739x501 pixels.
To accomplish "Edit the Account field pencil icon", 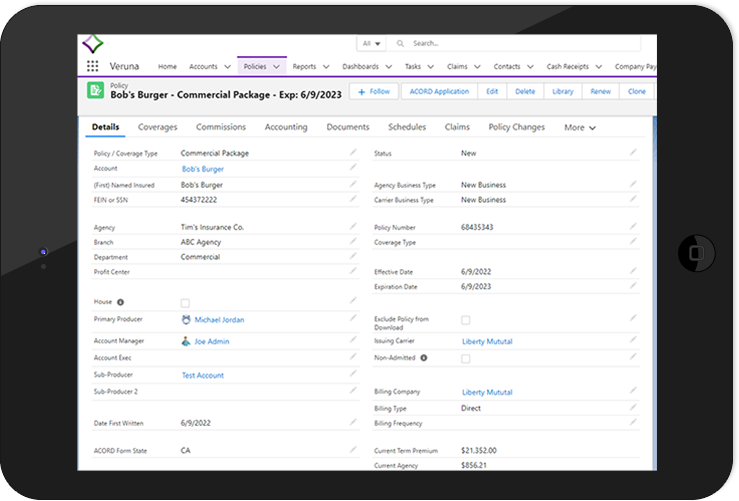I will pyautogui.click(x=353, y=167).
